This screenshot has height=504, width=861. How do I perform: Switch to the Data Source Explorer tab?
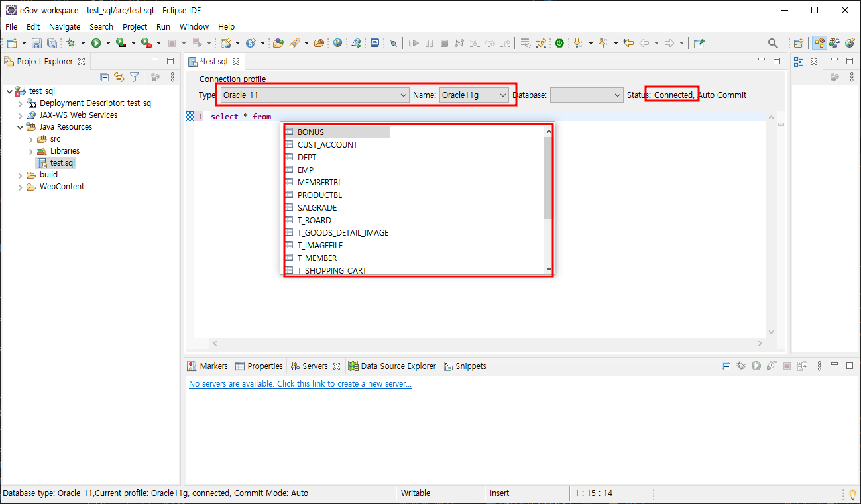coord(392,366)
